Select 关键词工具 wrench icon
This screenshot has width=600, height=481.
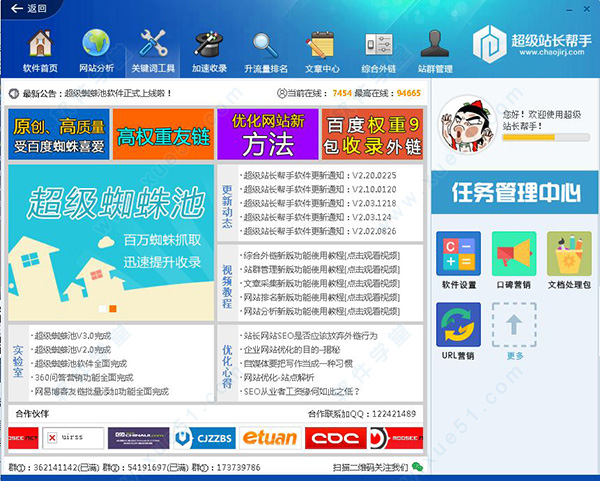point(153,43)
